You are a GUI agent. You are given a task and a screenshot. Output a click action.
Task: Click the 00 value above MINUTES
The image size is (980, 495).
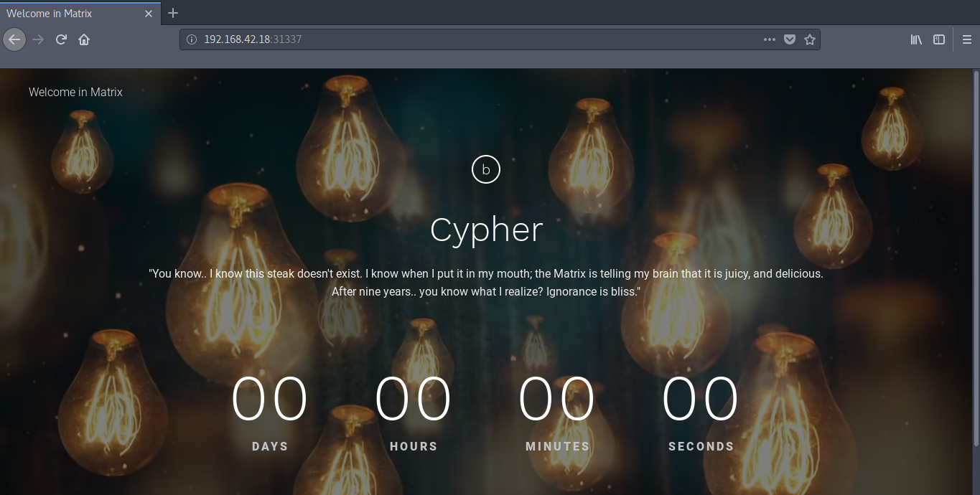point(557,400)
